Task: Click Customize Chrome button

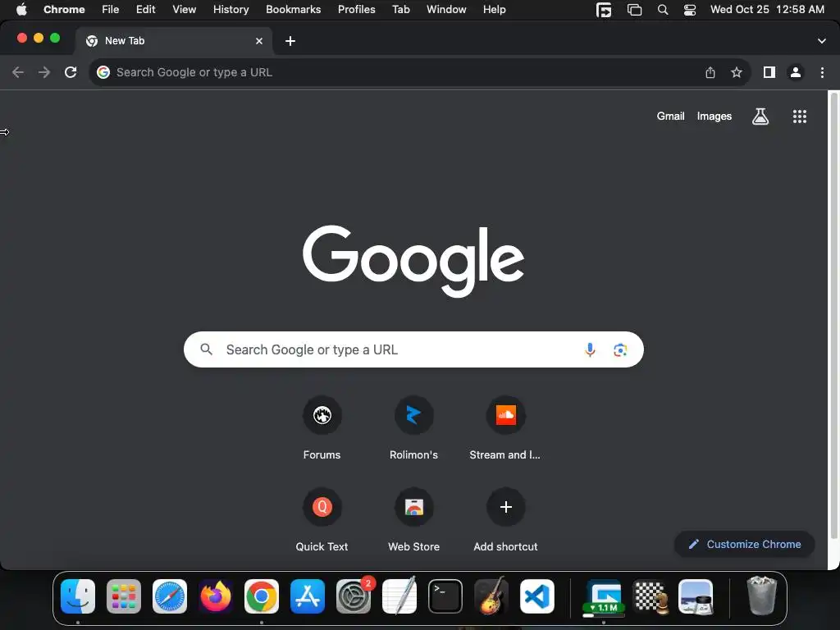Action: point(745,545)
